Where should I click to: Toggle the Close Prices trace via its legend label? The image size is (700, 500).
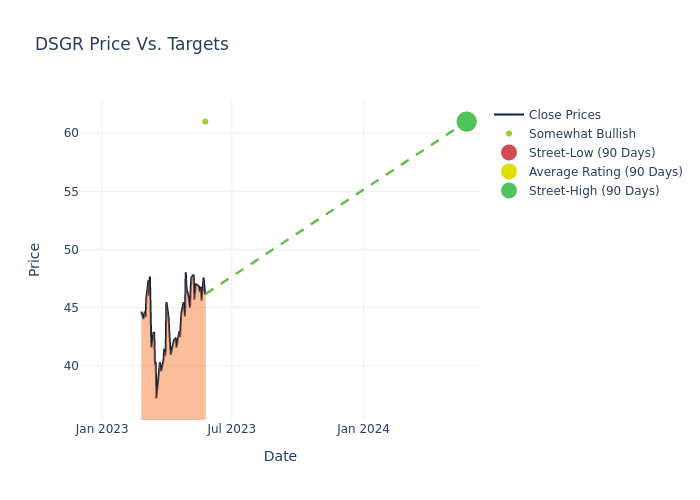564,115
